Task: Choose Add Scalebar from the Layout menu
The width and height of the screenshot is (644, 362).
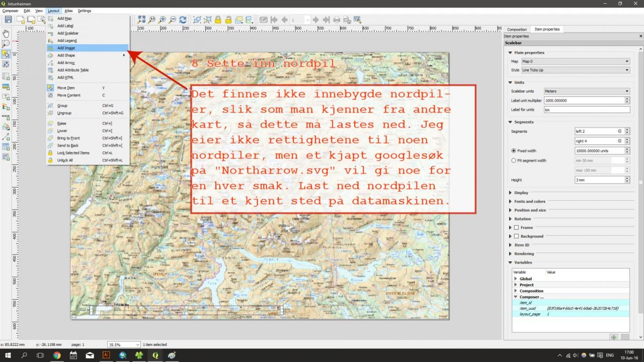Action: (x=69, y=33)
